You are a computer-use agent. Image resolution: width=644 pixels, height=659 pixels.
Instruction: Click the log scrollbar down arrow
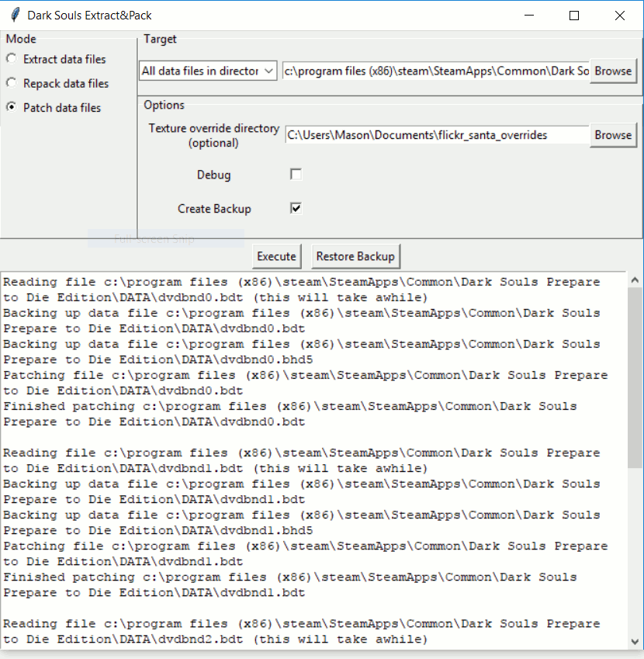tap(635, 641)
